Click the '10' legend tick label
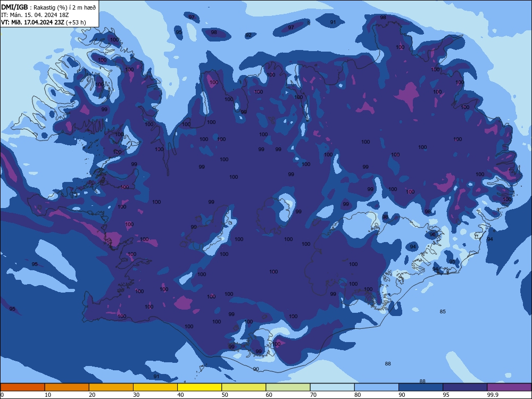Viewport: 532px width, 399px height. (48, 395)
